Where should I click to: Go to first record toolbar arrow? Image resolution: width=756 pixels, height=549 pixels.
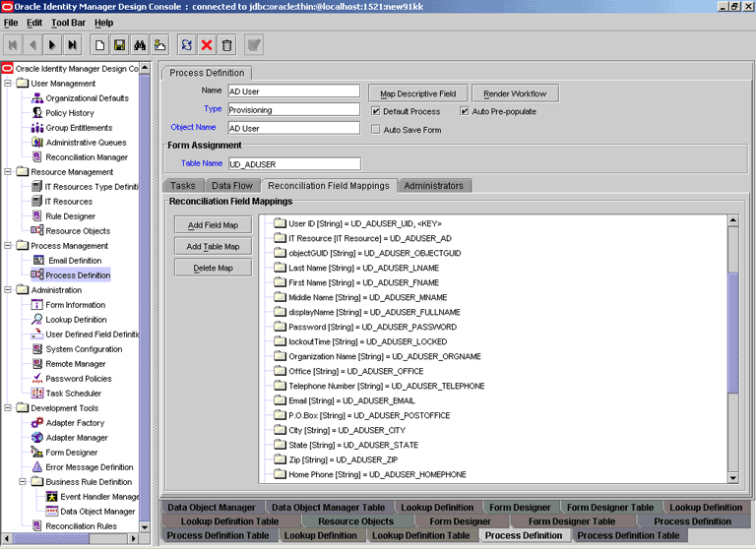pos(13,45)
